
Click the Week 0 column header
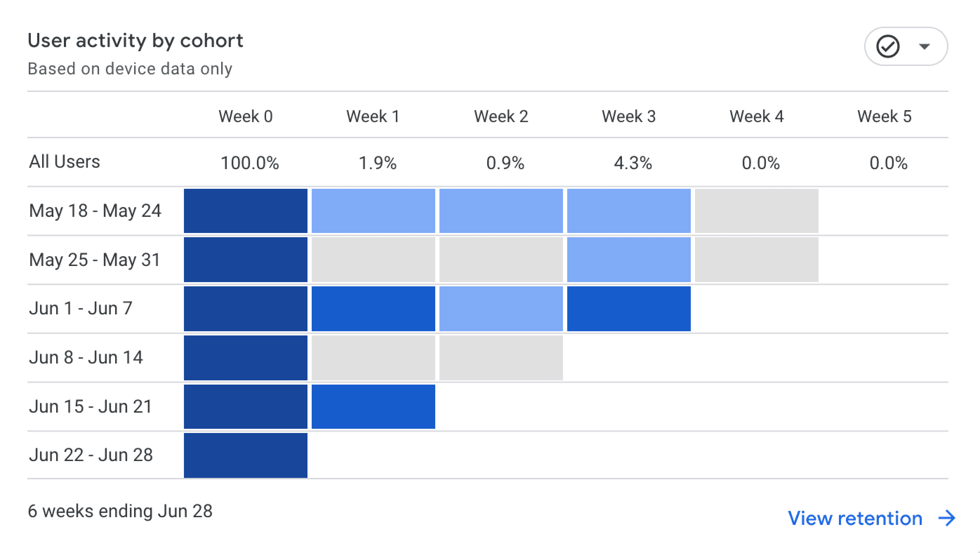click(245, 116)
